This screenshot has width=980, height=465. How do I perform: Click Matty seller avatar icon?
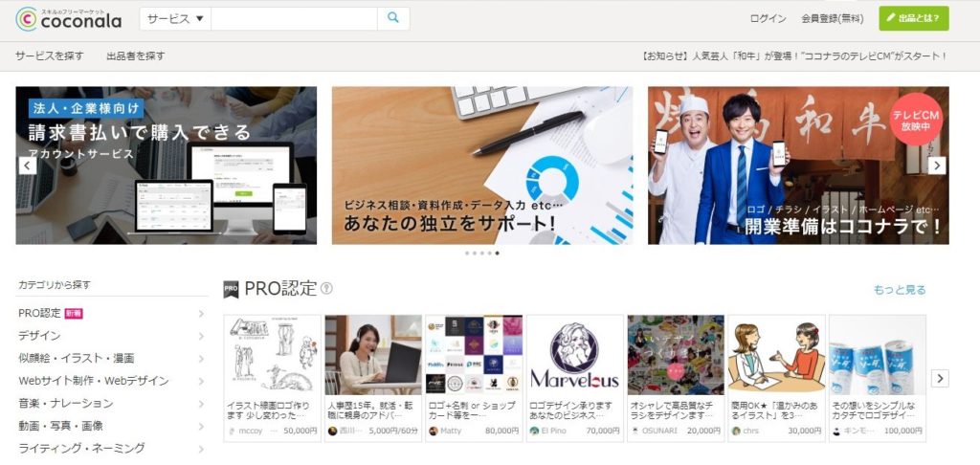[x=434, y=432]
